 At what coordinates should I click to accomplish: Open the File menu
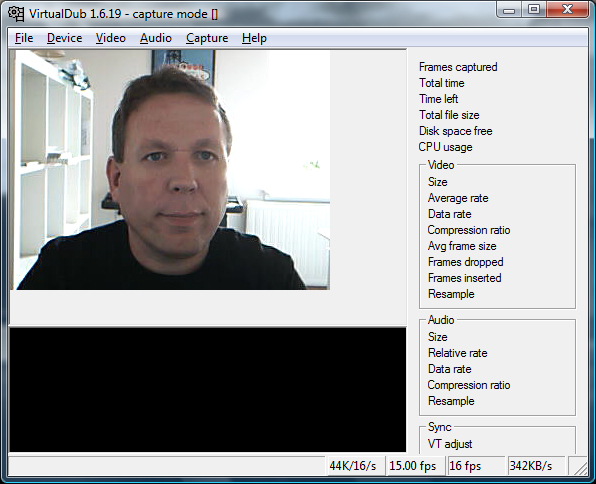(24, 38)
